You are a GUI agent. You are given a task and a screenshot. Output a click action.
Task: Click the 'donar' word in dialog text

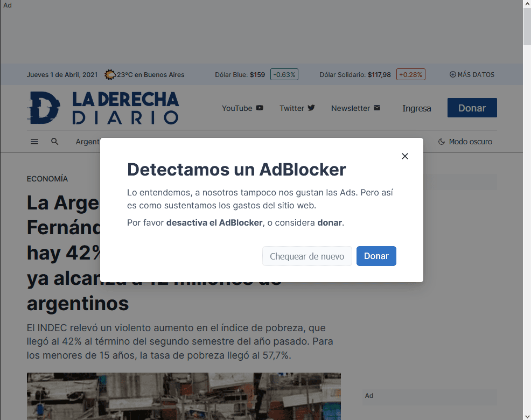330,222
